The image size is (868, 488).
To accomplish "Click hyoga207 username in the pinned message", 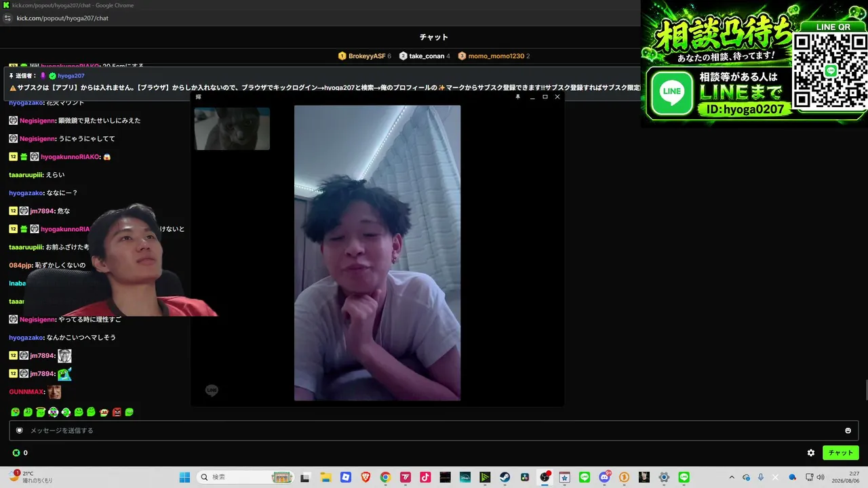I will click(71, 76).
